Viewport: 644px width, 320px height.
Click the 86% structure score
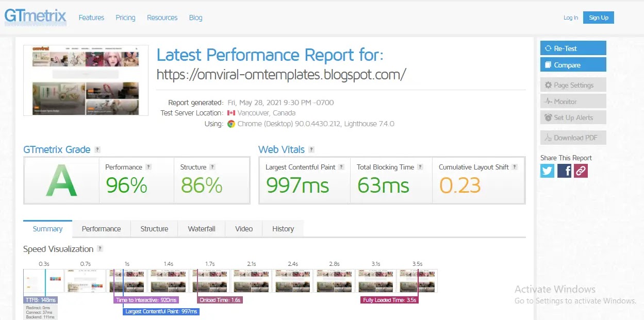coord(201,186)
